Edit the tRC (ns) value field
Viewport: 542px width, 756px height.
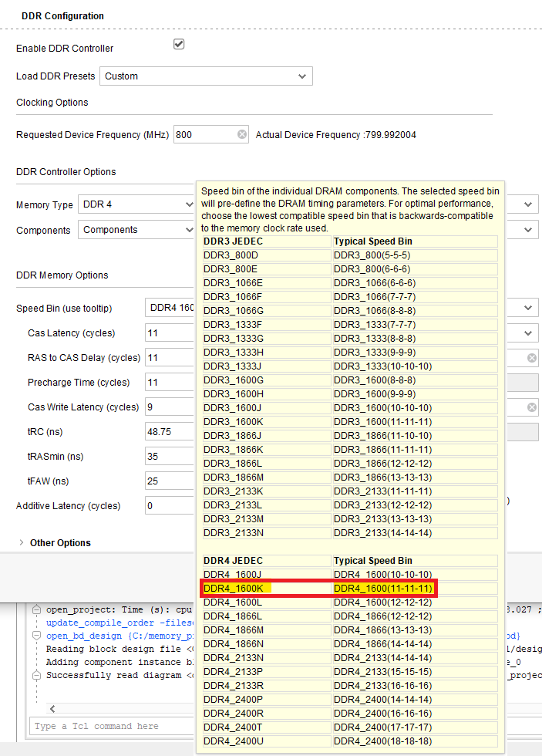[x=169, y=431]
